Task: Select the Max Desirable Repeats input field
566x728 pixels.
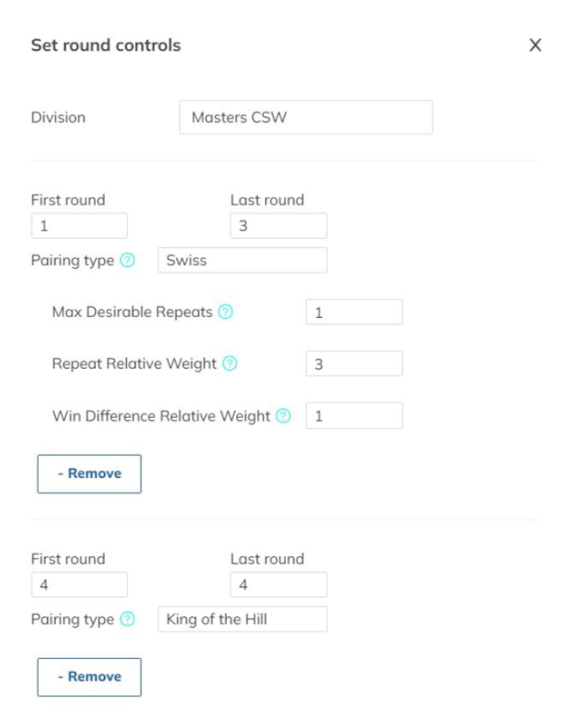Action: pyautogui.click(x=354, y=312)
